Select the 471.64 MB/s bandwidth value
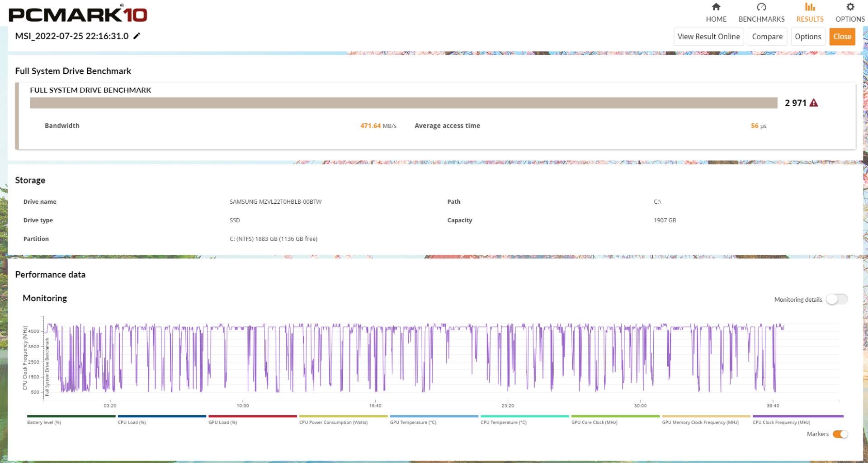The width and height of the screenshot is (868, 463). (x=378, y=126)
